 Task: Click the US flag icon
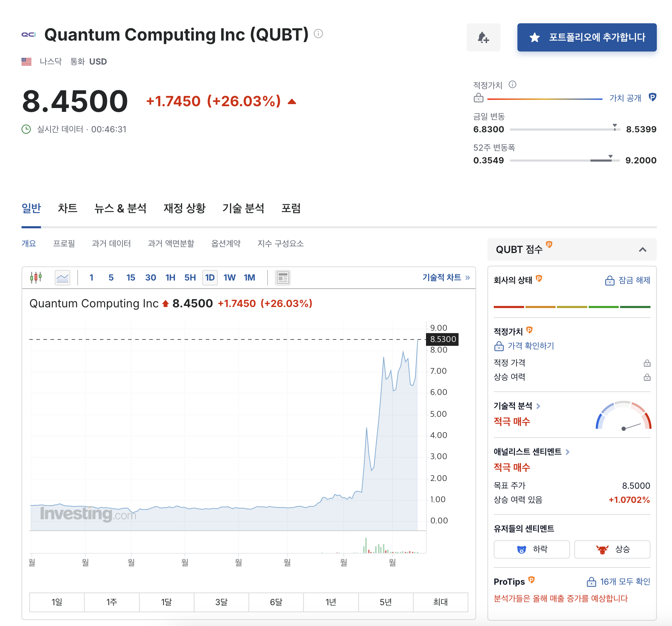(26, 62)
